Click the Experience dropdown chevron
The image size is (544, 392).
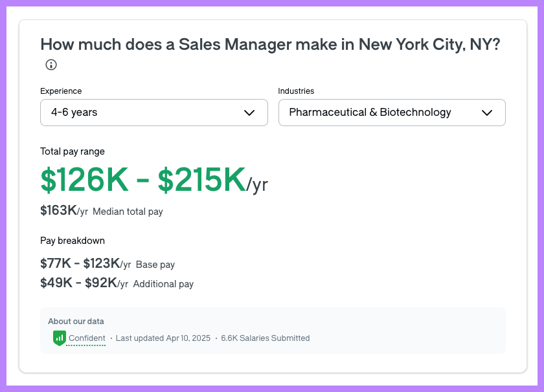pyautogui.click(x=249, y=113)
